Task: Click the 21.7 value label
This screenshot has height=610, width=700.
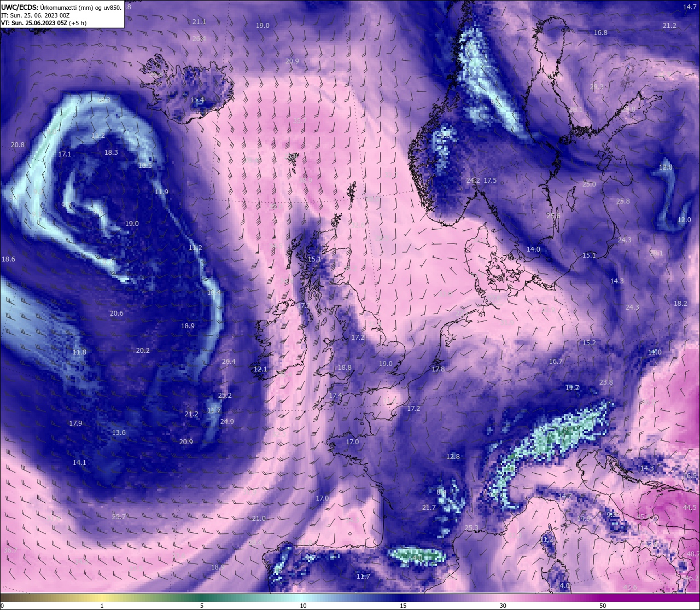Action: (x=429, y=508)
